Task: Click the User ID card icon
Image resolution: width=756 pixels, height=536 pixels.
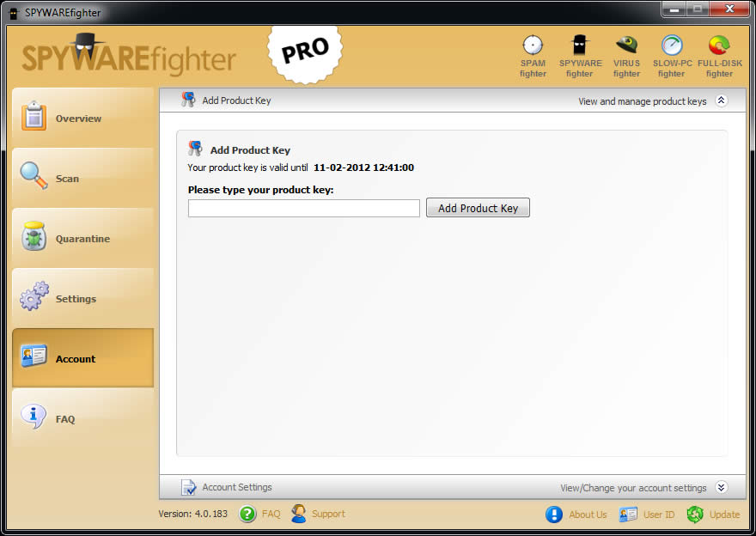Action: 628,515
